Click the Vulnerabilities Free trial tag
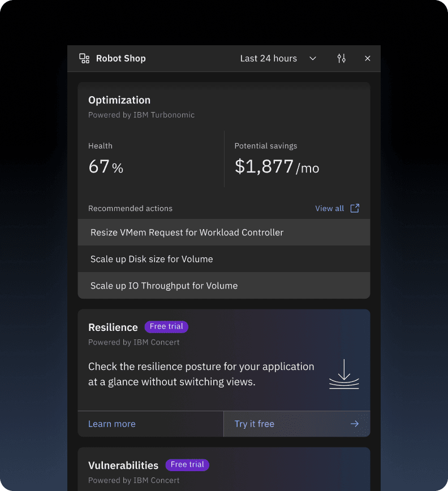 click(x=187, y=465)
